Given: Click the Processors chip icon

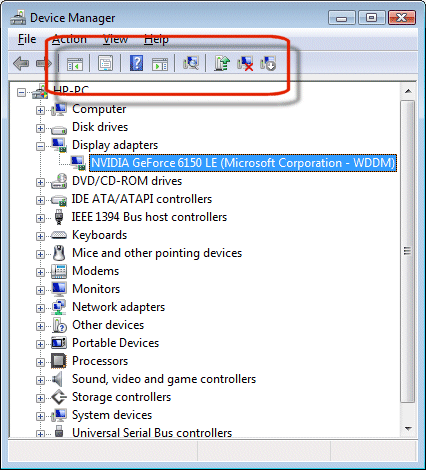Looking at the screenshot, I should (x=59, y=361).
